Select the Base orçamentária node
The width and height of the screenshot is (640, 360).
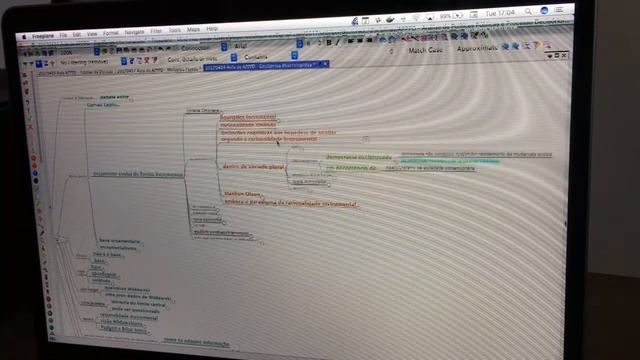(120, 241)
